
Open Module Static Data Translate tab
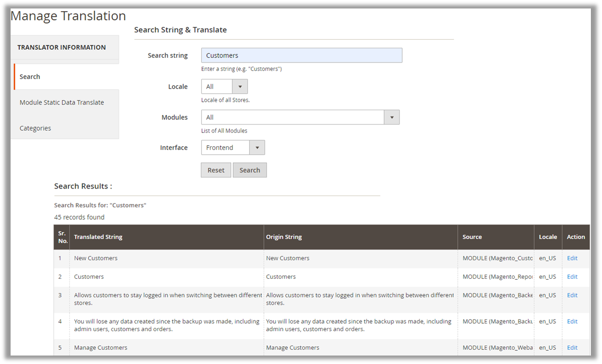[61, 103]
